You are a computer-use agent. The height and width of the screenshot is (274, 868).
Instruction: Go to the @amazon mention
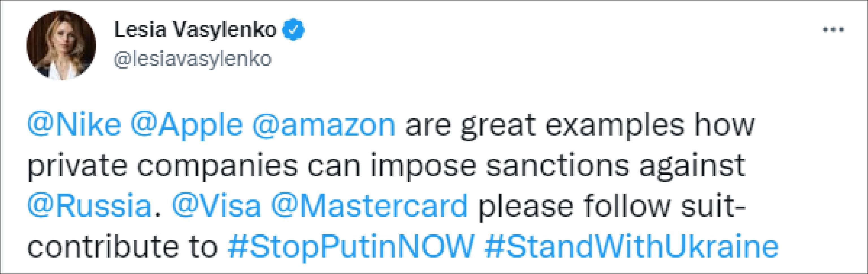324,125
